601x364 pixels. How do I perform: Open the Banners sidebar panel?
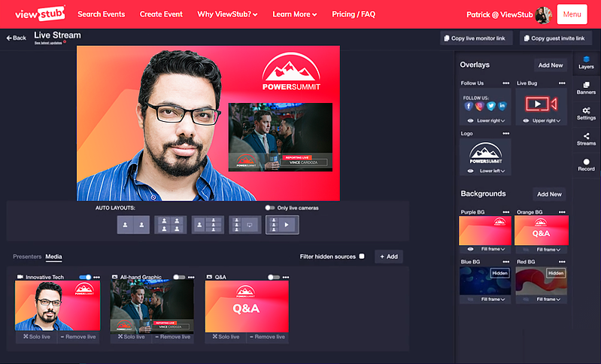pos(586,88)
